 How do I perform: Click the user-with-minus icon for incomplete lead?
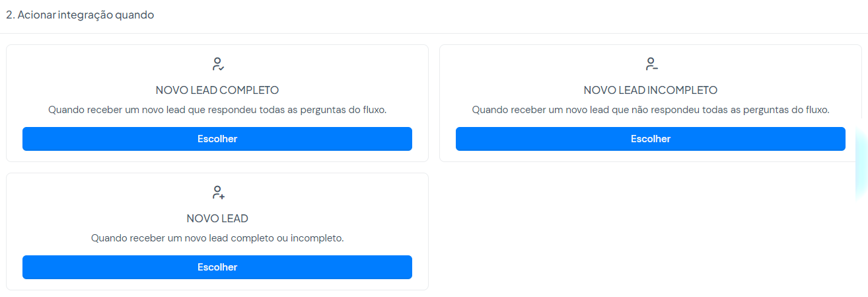[x=651, y=64]
